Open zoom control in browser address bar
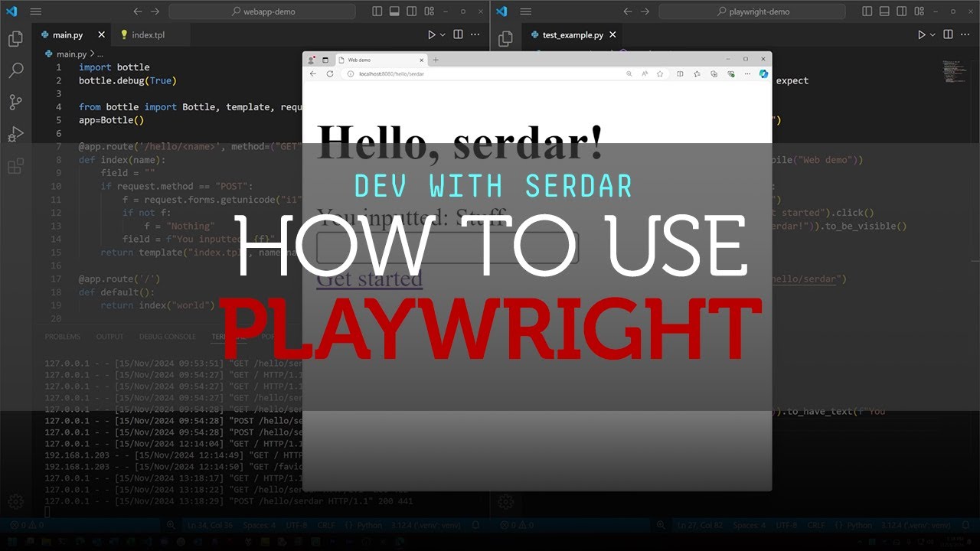 (629, 74)
